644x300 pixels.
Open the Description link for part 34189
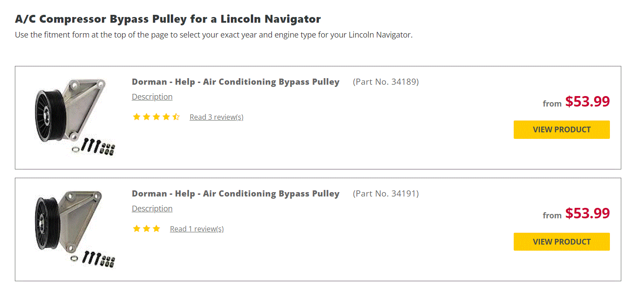coord(152,97)
